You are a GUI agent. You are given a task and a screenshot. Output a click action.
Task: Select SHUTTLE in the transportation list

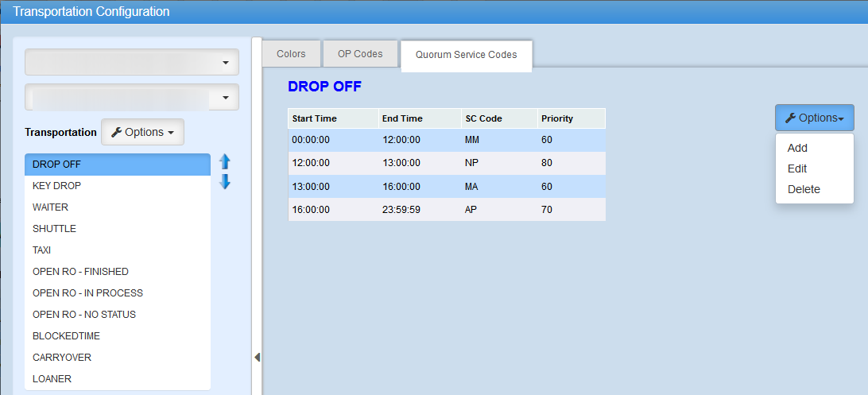click(x=55, y=229)
